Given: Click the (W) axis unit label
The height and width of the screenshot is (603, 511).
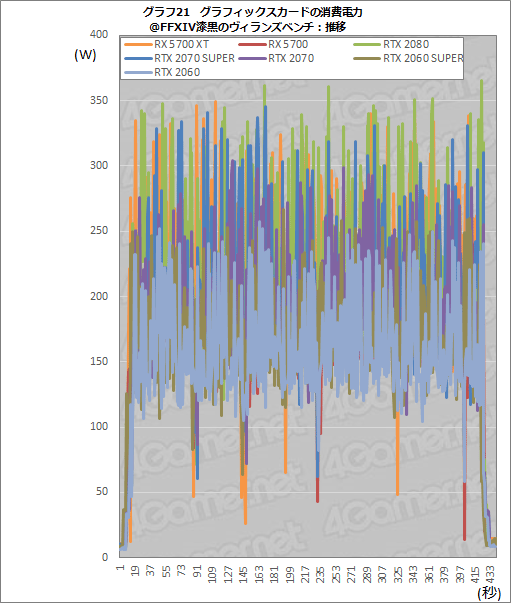Looking at the screenshot, I should (85, 55).
